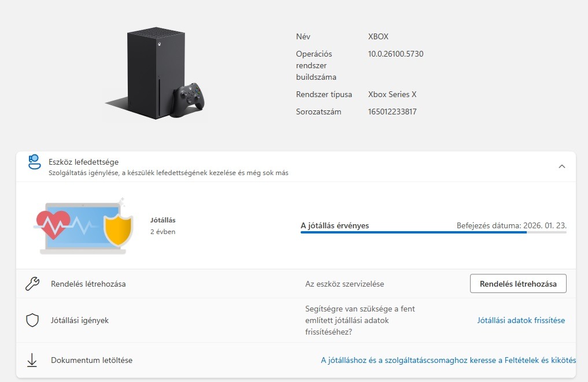Viewport: 588px width, 382px height.
Task: Click the device coverage headset icon
Action: (x=34, y=162)
